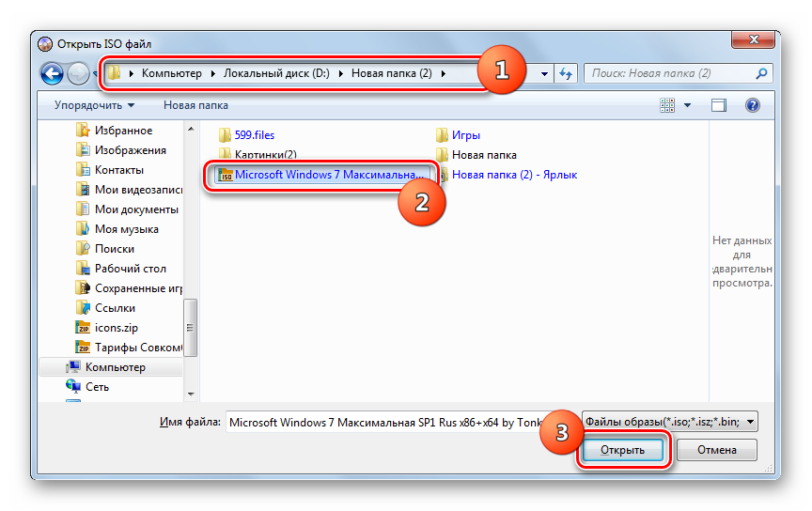The image size is (812, 511).
Task: Click the Рабочий стол folder icon
Action: pos(83,269)
